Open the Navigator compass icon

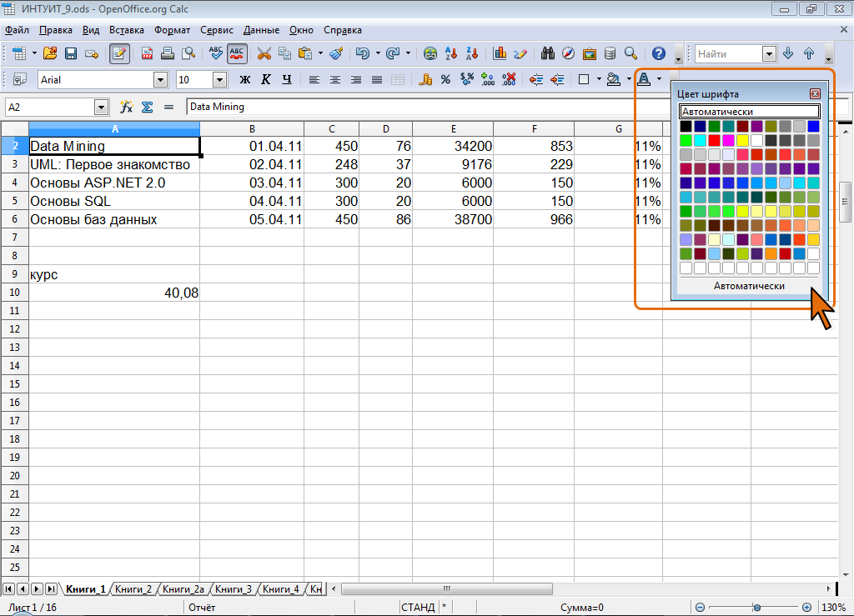568,53
